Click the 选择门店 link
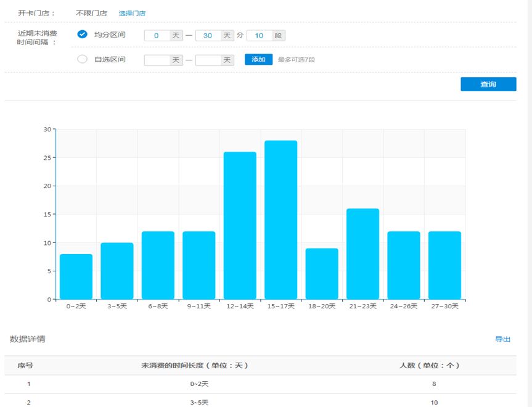This screenshot has width=532, height=407. tap(132, 13)
